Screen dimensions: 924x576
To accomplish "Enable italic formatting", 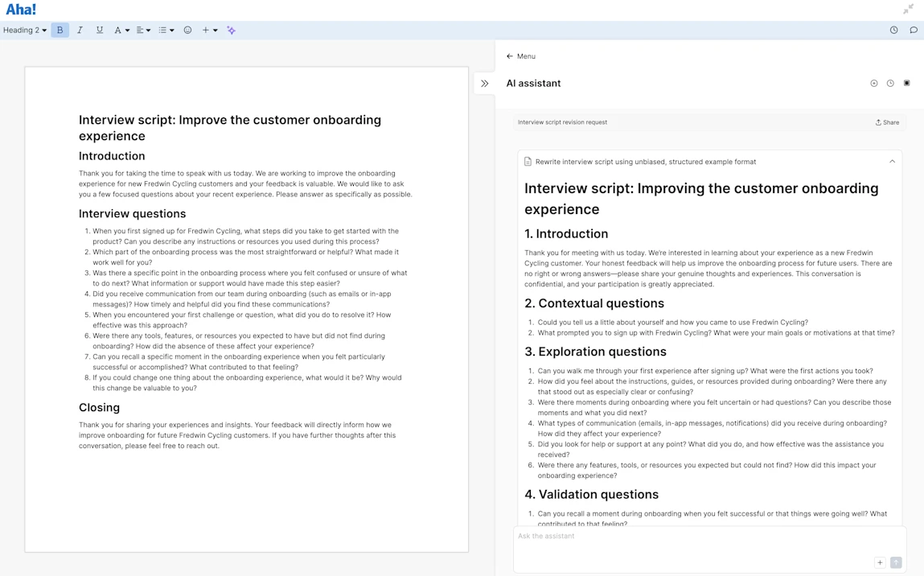I will coord(80,30).
